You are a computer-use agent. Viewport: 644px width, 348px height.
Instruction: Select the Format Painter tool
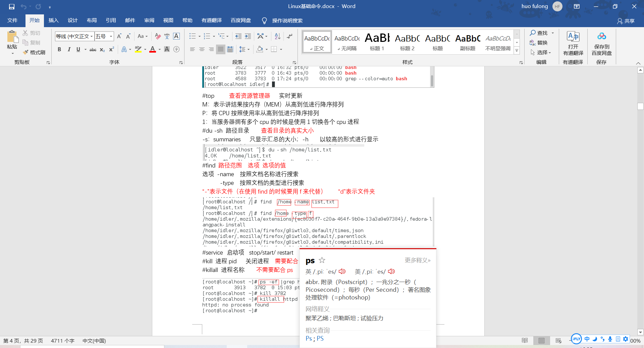[x=34, y=52]
